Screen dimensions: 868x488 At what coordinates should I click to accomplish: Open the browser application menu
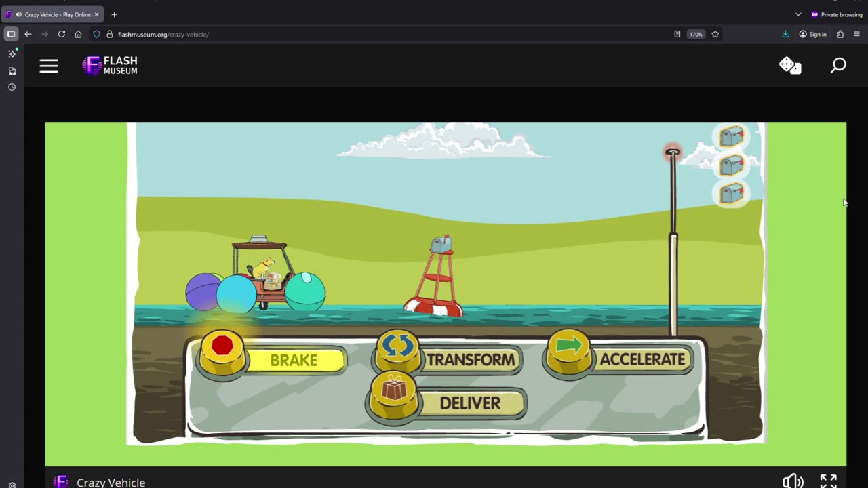tap(857, 34)
